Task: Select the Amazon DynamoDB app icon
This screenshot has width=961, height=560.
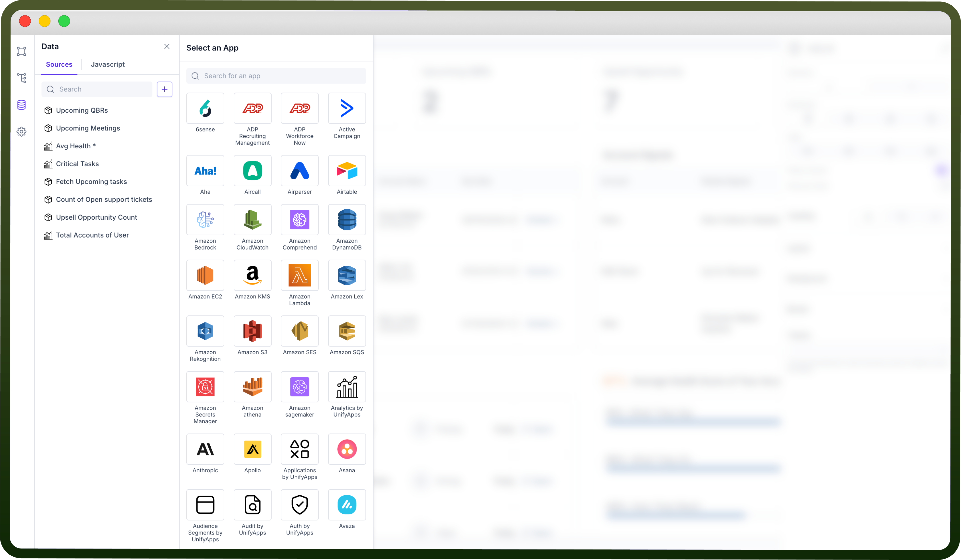Action: point(347,220)
